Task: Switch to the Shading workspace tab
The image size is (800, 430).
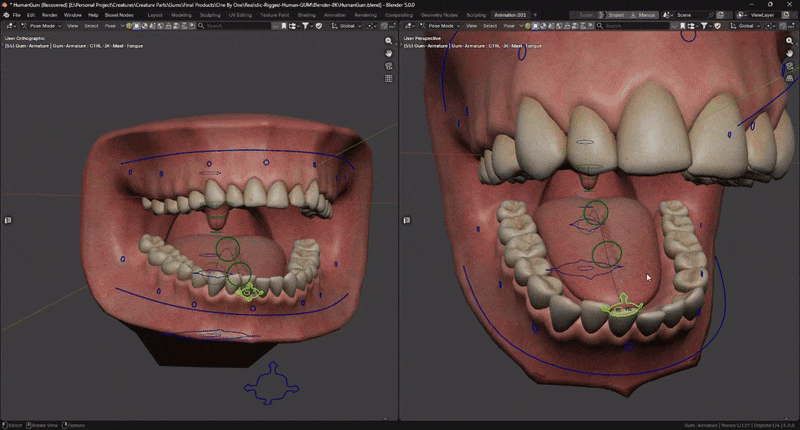Action: [x=307, y=15]
